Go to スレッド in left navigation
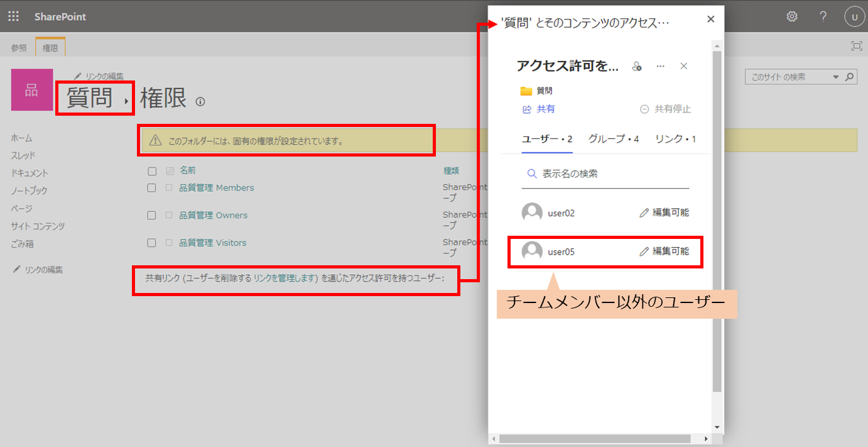 click(23, 156)
